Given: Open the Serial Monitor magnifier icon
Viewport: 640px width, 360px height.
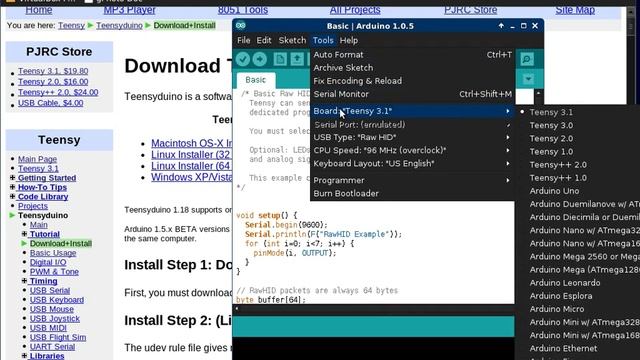Looking at the screenshot, I should [527, 60].
